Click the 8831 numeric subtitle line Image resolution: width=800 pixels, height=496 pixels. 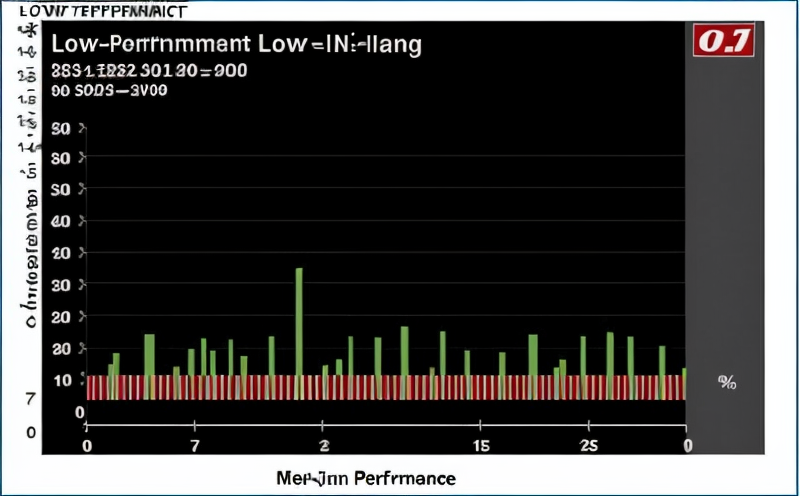point(148,71)
